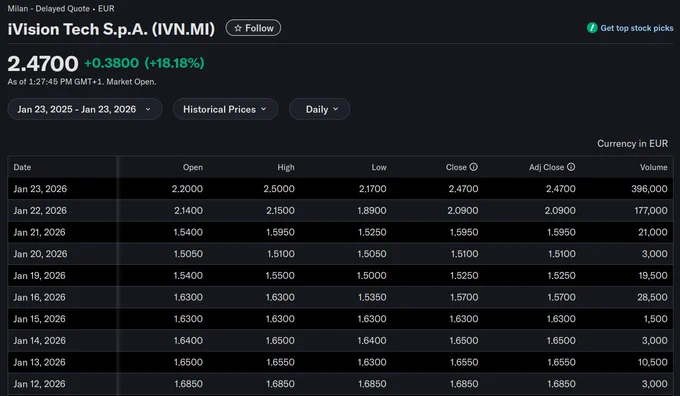Click the Low column header
The image size is (680, 396).
pos(379,167)
